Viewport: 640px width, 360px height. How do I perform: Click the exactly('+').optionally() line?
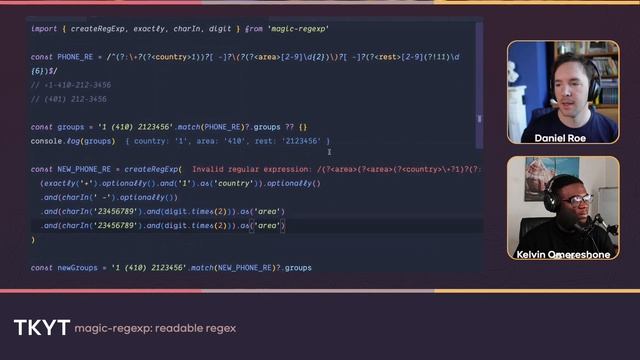tap(180, 184)
